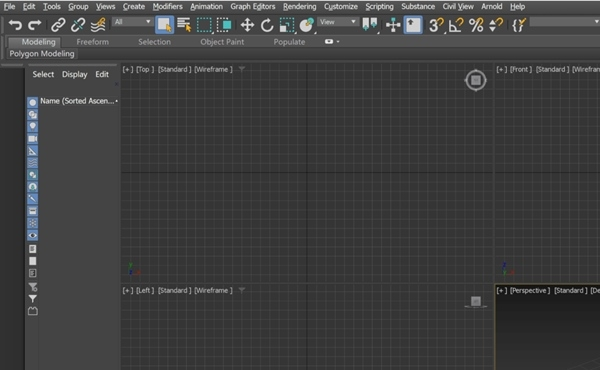Switch to the Populate ribbon tab
The height and width of the screenshot is (370, 600).
tap(289, 42)
